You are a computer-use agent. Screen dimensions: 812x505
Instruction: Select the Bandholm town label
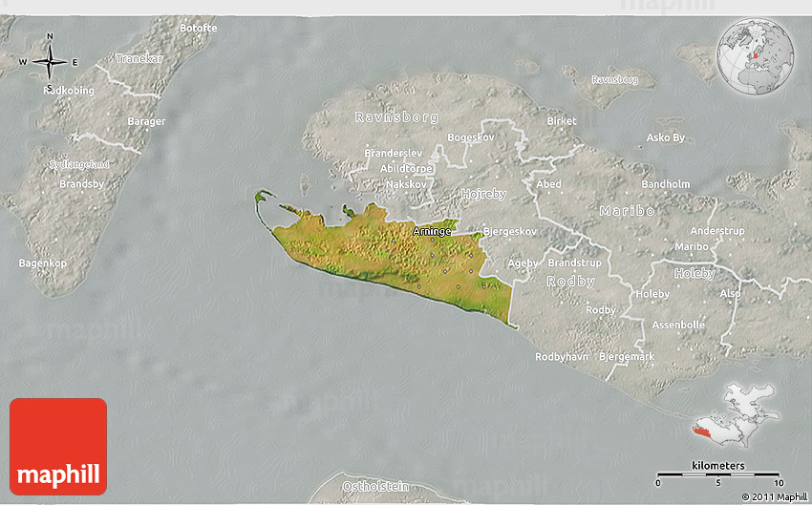[x=665, y=184]
